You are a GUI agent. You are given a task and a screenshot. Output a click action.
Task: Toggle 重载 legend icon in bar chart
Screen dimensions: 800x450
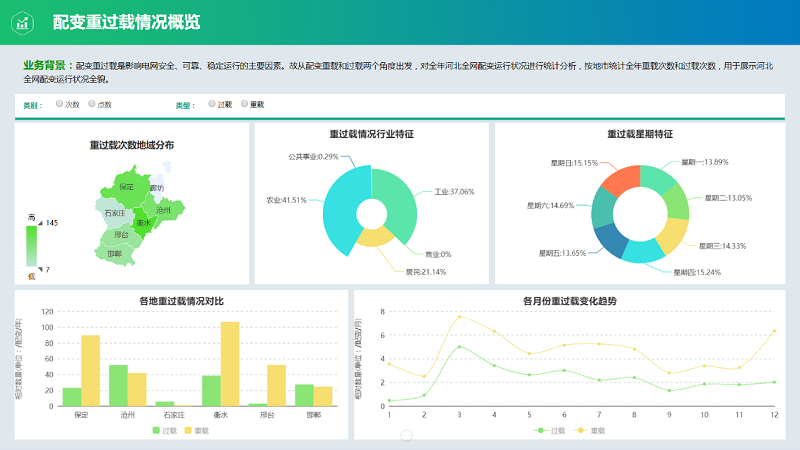[x=189, y=430]
